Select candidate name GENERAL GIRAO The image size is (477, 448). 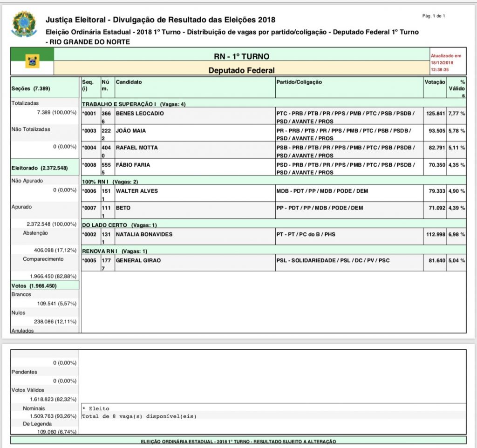(138, 261)
